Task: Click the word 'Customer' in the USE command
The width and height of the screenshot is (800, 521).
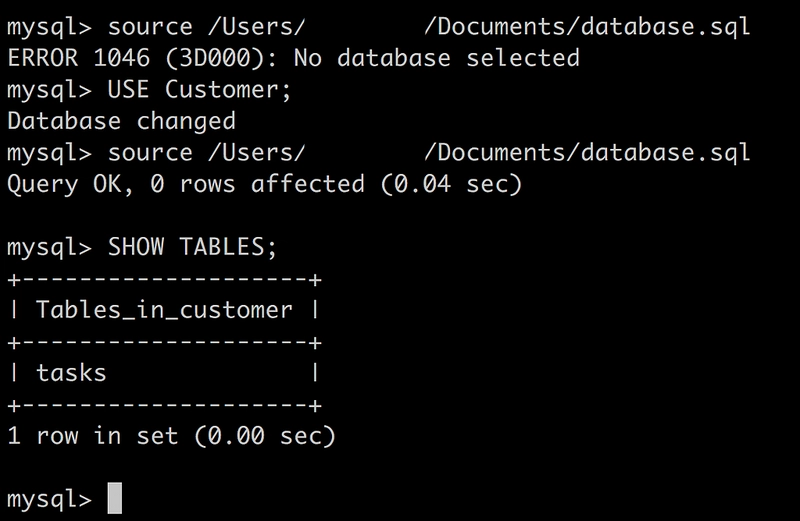Action: (222, 89)
